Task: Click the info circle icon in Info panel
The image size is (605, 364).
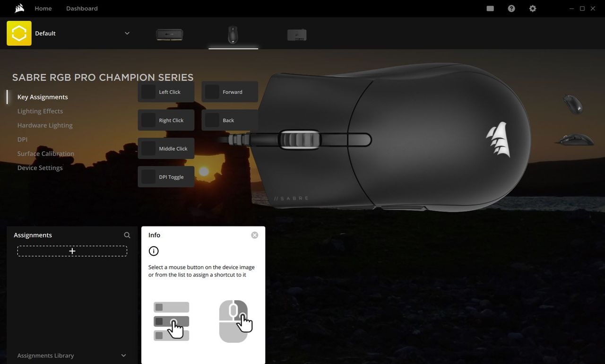Action: 154,251
